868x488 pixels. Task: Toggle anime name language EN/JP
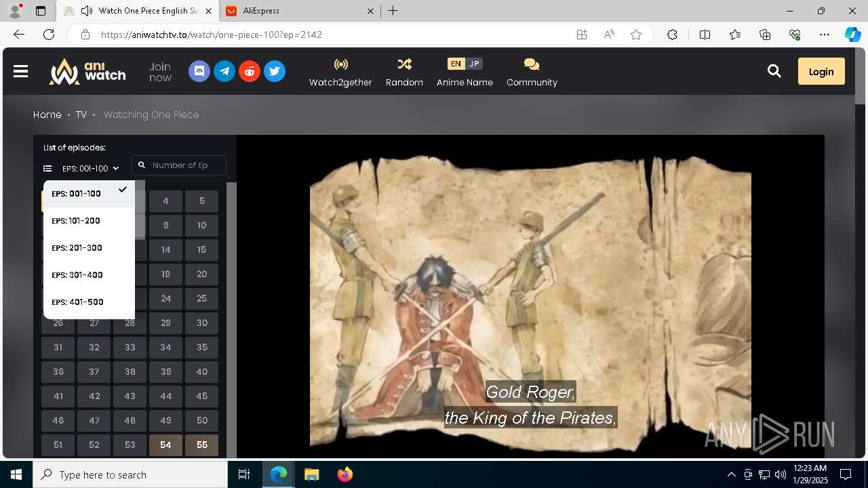click(x=465, y=64)
